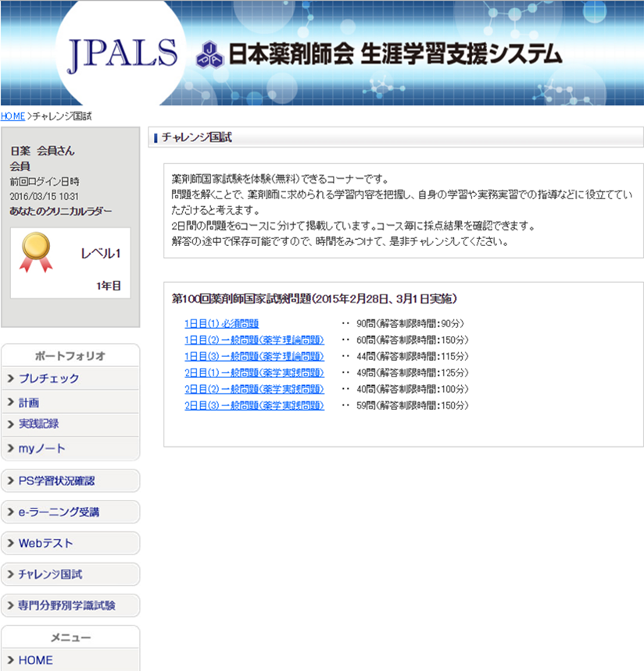Click the チャレンジ国試 sidebar button
Viewport: 644px width, 671px height.
pos(50,574)
